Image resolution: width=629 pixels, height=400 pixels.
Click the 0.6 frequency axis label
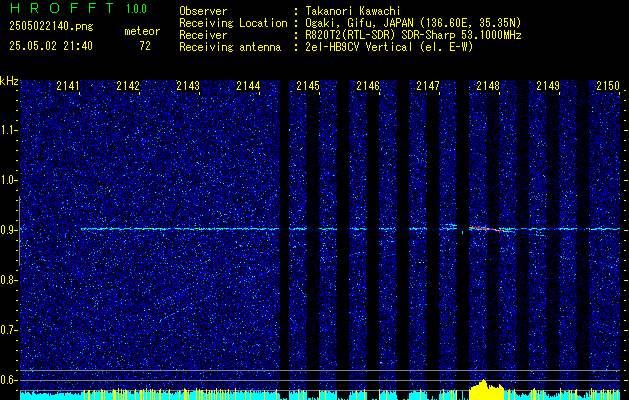point(8,380)
